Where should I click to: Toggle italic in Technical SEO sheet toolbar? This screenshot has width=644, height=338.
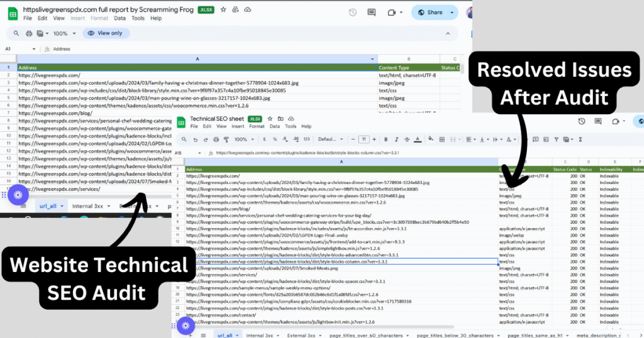(396, 139)
